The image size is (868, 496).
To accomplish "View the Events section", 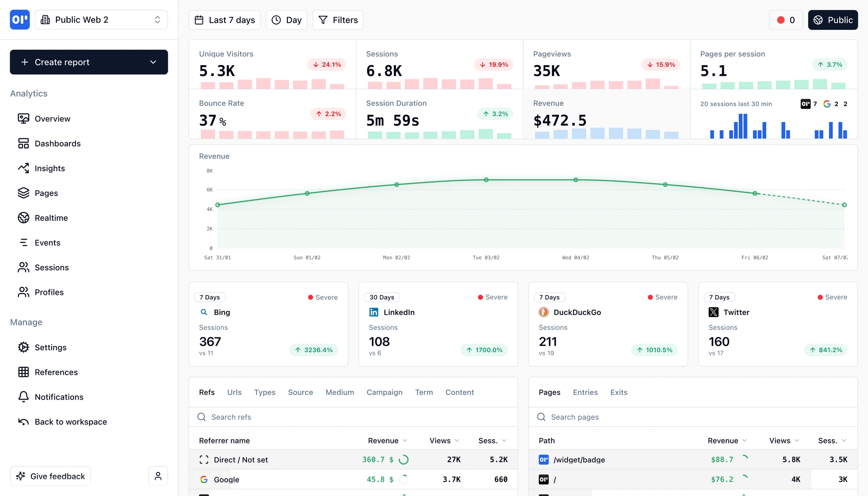I will coord(47,242).
